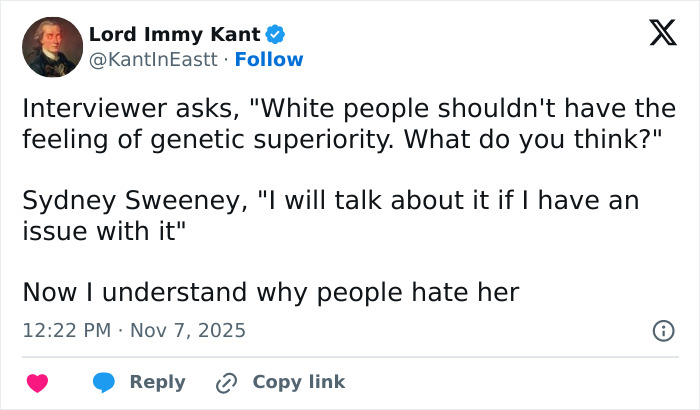Open the tweet info circle icon
This screenshot has height=410, width=700.
click(x=662, y=330)
